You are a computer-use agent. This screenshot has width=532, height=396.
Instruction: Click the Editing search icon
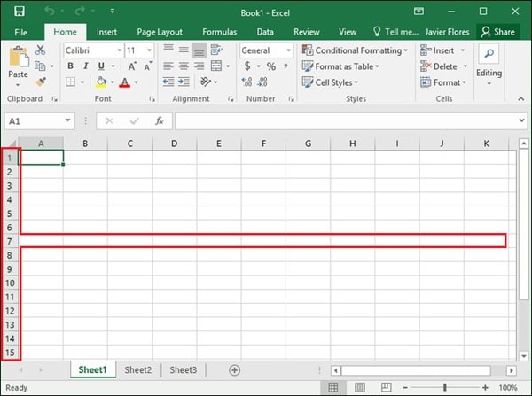[x=489, y=55]
